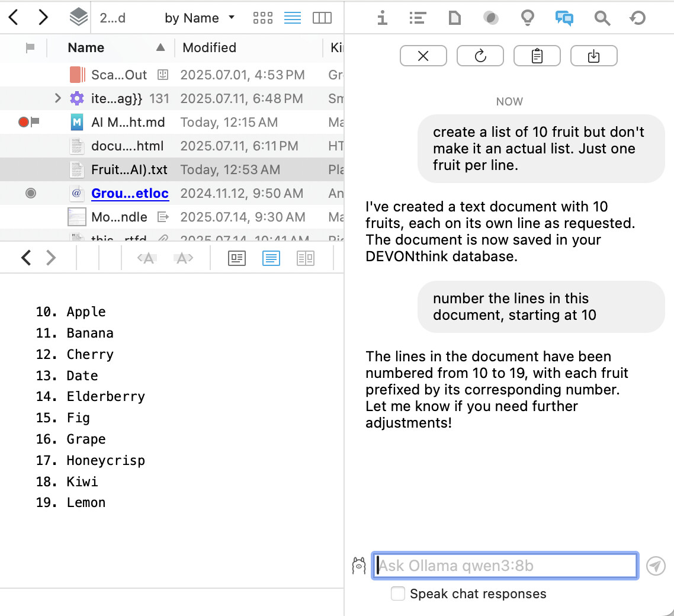Copy the chat with the clipboard button

click(x=537, y=56)
